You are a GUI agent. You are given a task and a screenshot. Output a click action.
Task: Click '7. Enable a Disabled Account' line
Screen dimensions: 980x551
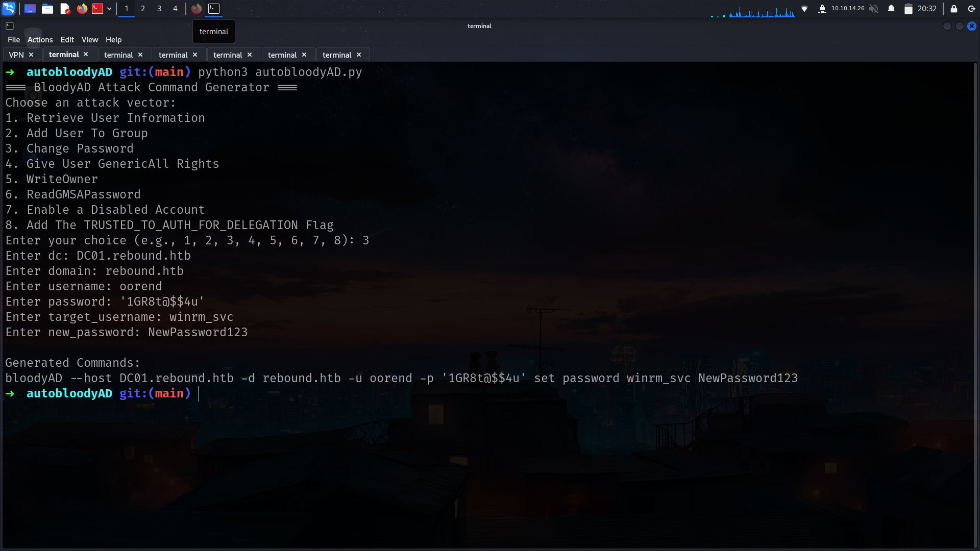[105, 210]
